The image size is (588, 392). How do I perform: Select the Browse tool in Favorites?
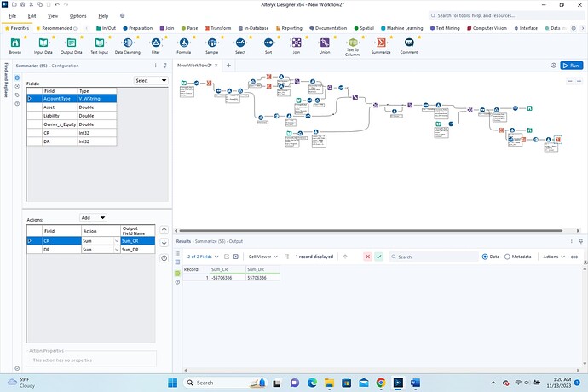(x=15, y=46)
